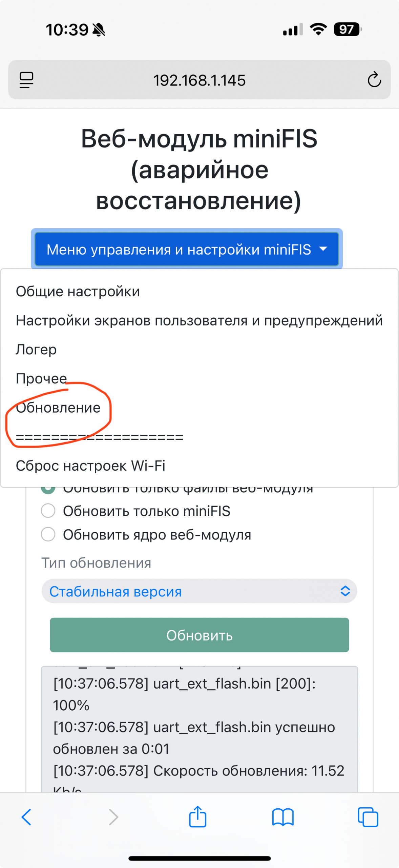This screenshot has width=399, height=868.
Task: Open the page format menu icon
Action: click(x=26, y=80)
